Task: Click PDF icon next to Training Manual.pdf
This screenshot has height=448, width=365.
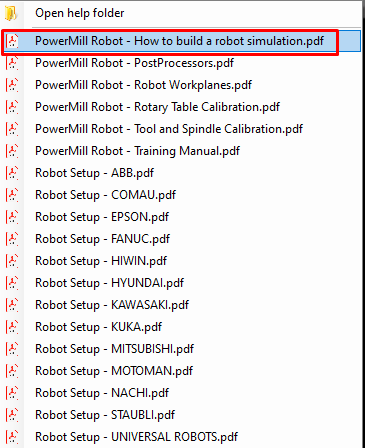Action: click(x=12, y=151)
